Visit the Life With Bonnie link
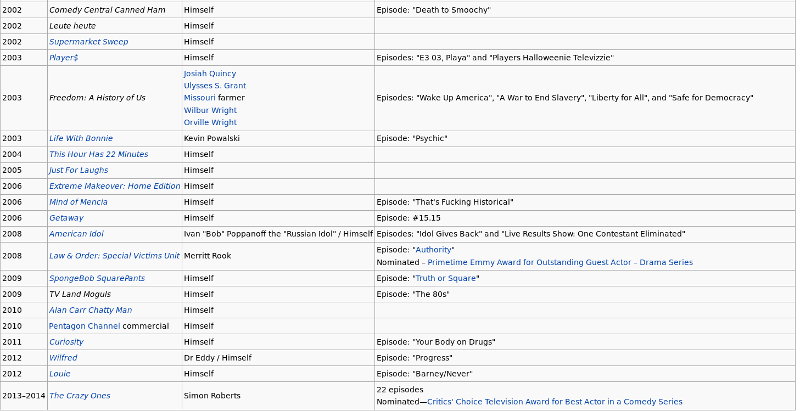800x411 pixels. tap(81, 138)
